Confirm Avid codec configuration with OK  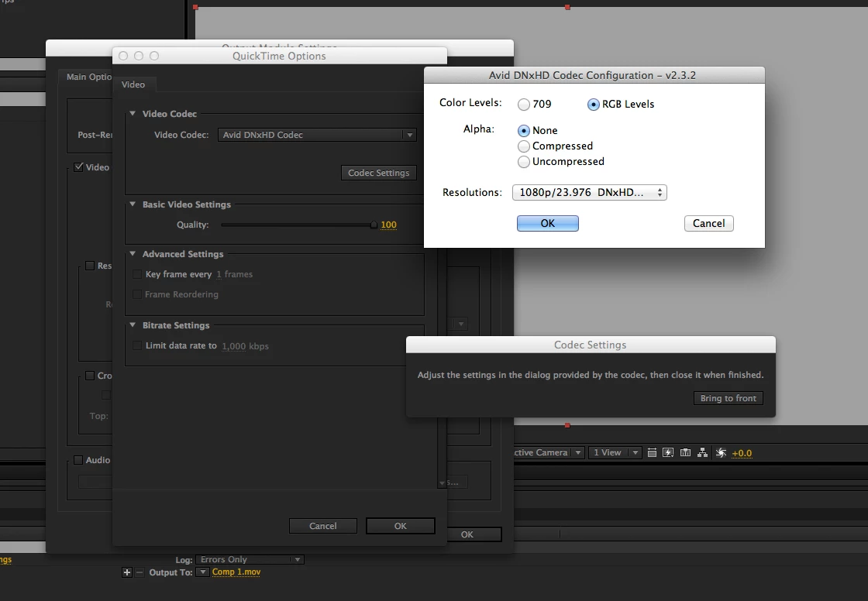point(547,224)
